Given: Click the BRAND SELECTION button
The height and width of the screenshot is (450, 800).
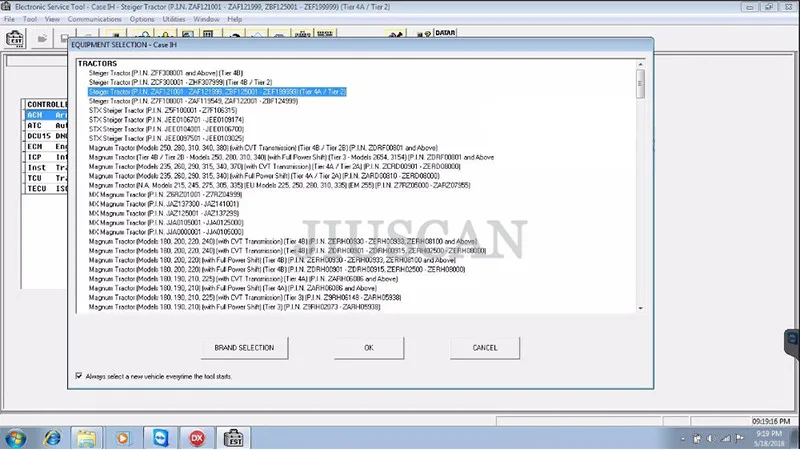Looking at the screenshot, I should click(244, 348).
